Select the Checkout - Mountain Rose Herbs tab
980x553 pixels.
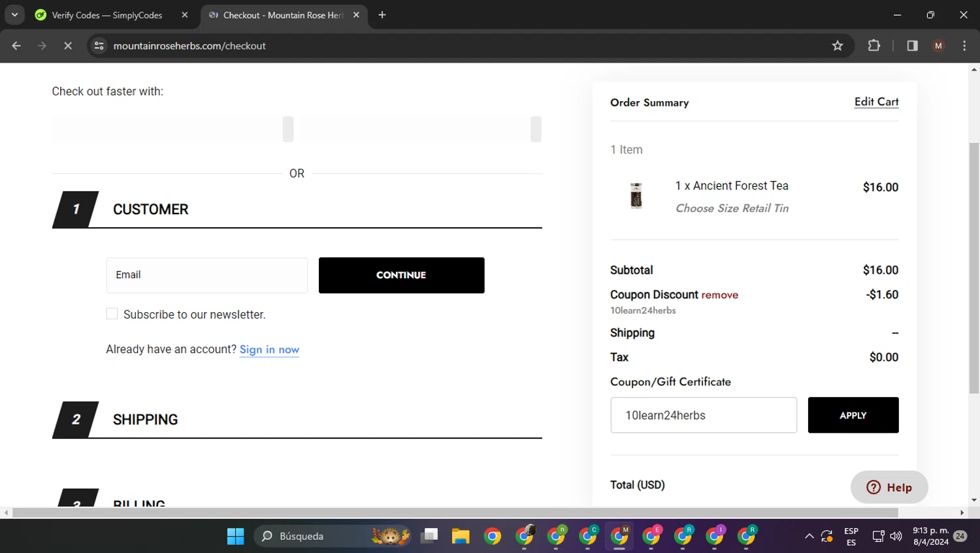click(284, 15)
